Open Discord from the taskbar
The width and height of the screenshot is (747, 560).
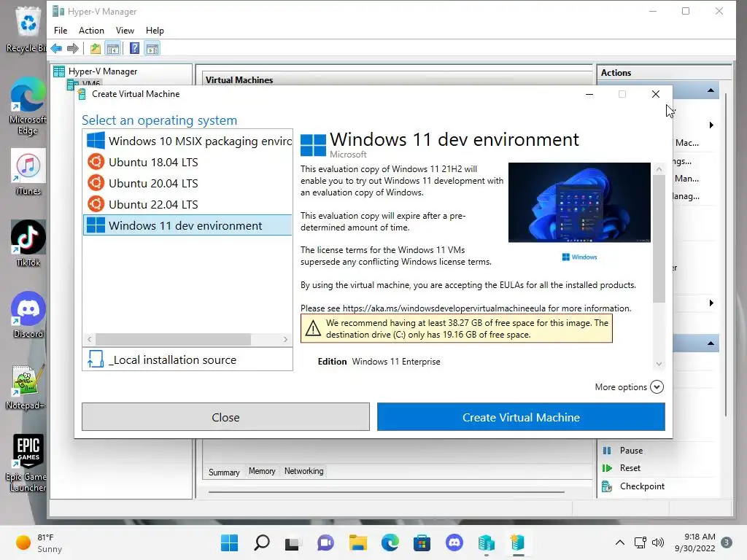(454, 542)
